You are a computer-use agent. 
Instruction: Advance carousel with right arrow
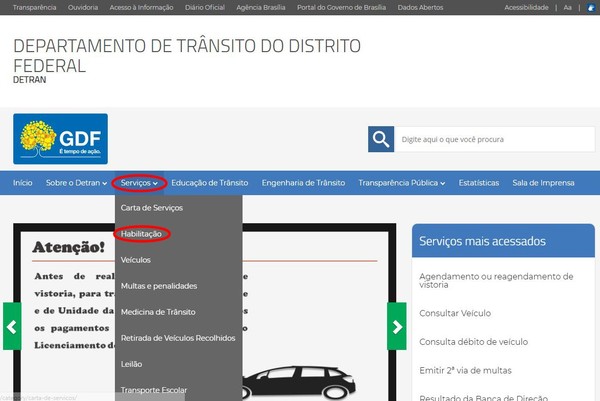pos(396,326)
